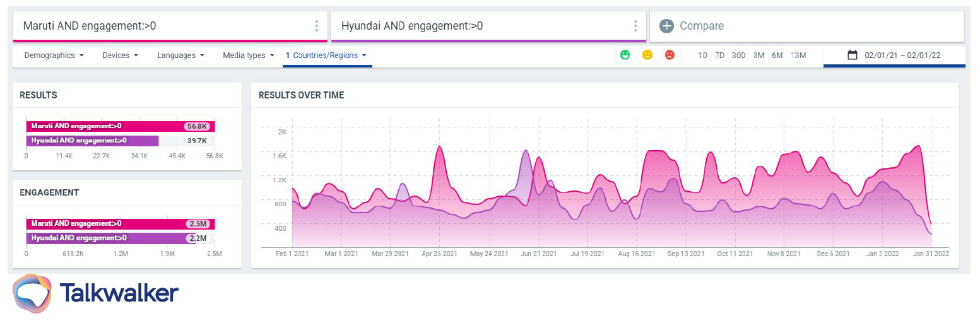Click the 39.7K value in Results
980x328 pixels.
[x=197, y=141]
